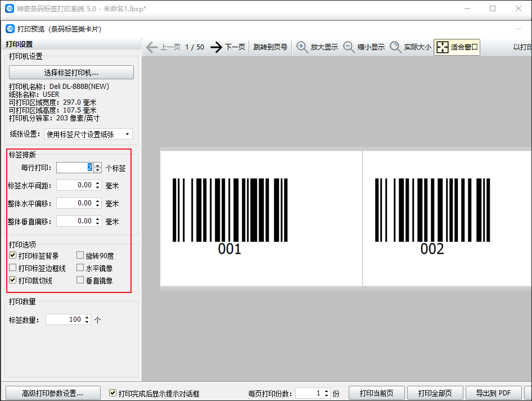The image size is (532, 401).
Task: Click 实际大小 toolbar label
Action: (x=418, y=47)
